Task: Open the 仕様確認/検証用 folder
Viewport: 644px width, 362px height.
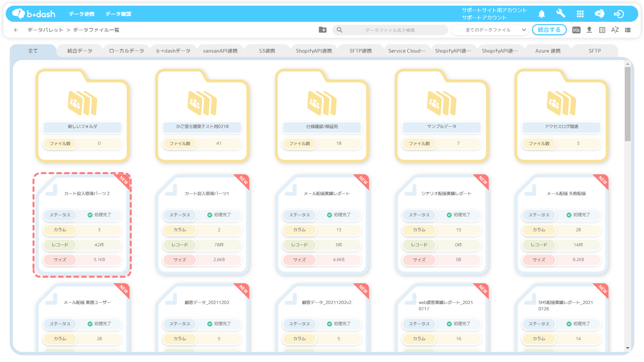Action: point(322,115)
